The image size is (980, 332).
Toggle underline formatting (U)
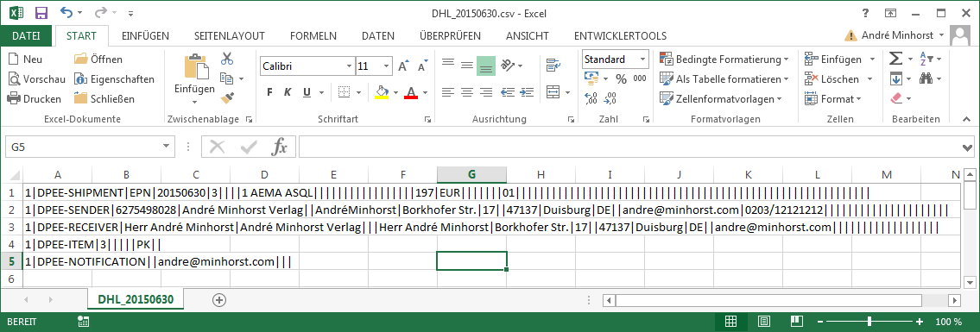click(x=307, y=92)
